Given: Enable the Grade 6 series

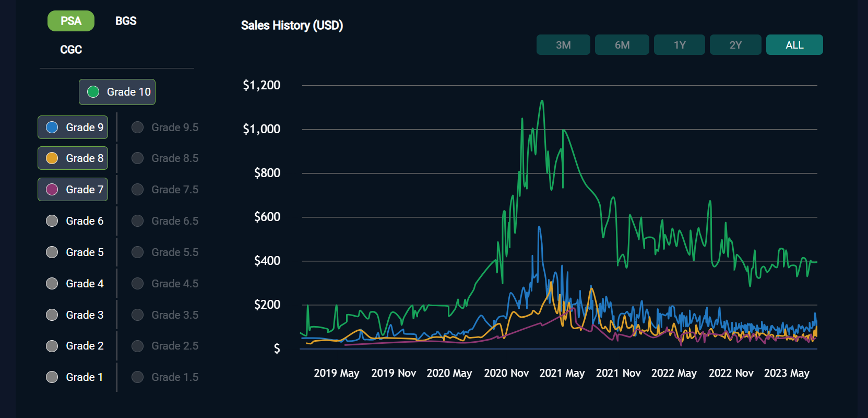Looking at the screenshot, I should click(75, 221).
